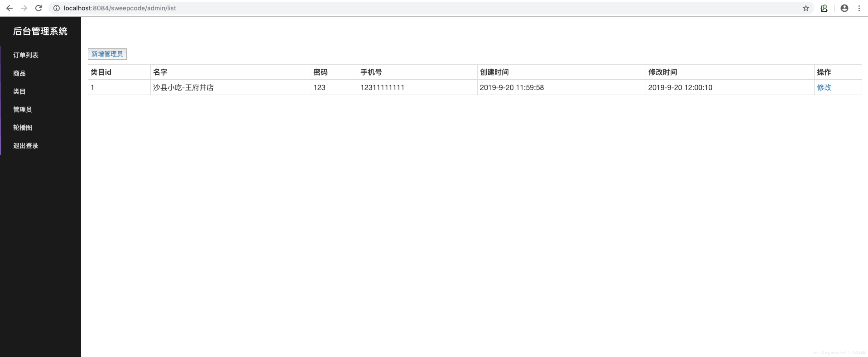
Task: Open the browser extension icon
Action: tap(824, 8)
